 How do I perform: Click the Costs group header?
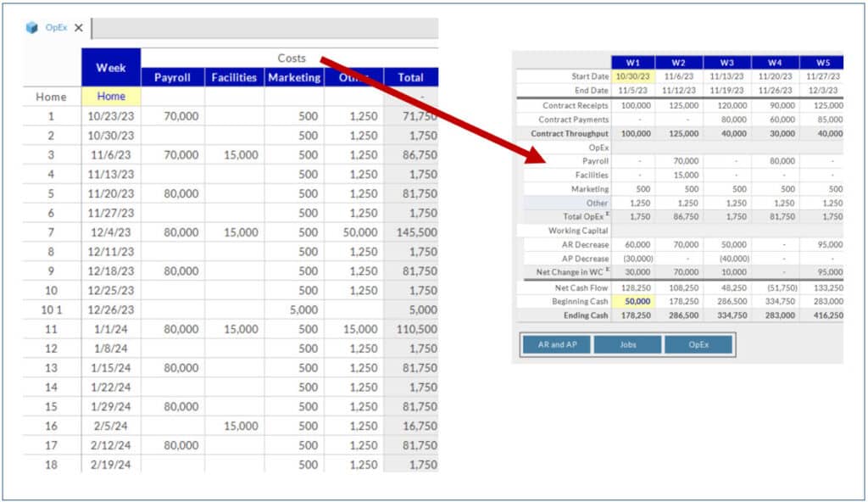click(x=292, y=59)
